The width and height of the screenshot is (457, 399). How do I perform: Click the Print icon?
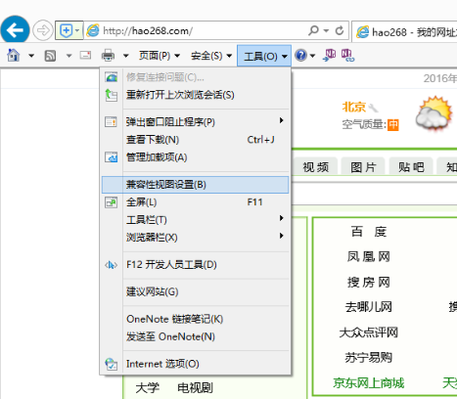[108, 55]
